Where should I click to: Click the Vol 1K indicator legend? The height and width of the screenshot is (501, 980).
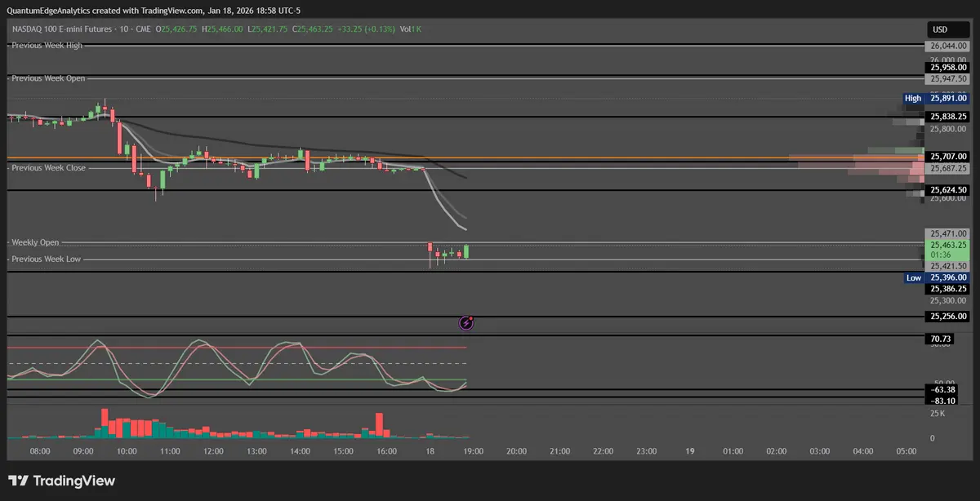click(x=411, y=29)
